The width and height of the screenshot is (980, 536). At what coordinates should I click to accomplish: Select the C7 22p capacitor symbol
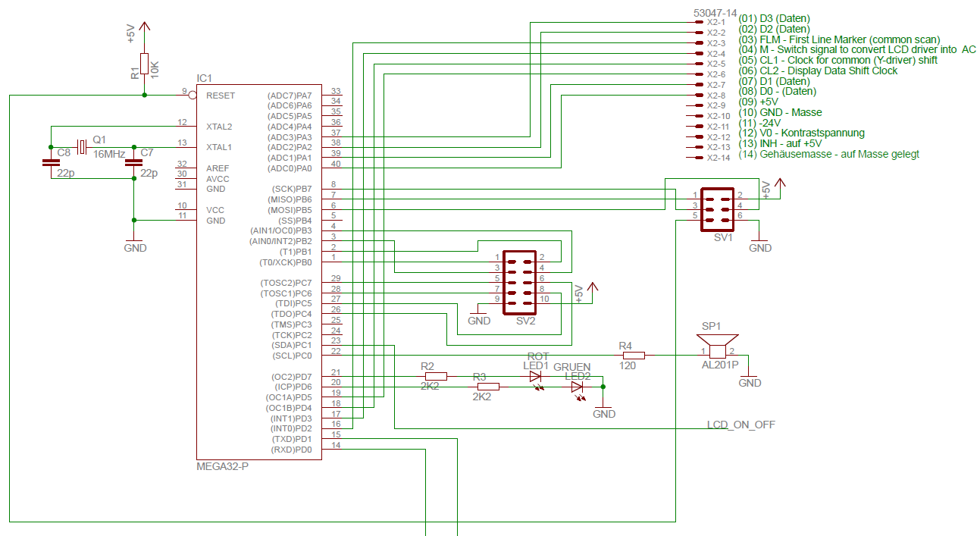(x=134, y=162)
